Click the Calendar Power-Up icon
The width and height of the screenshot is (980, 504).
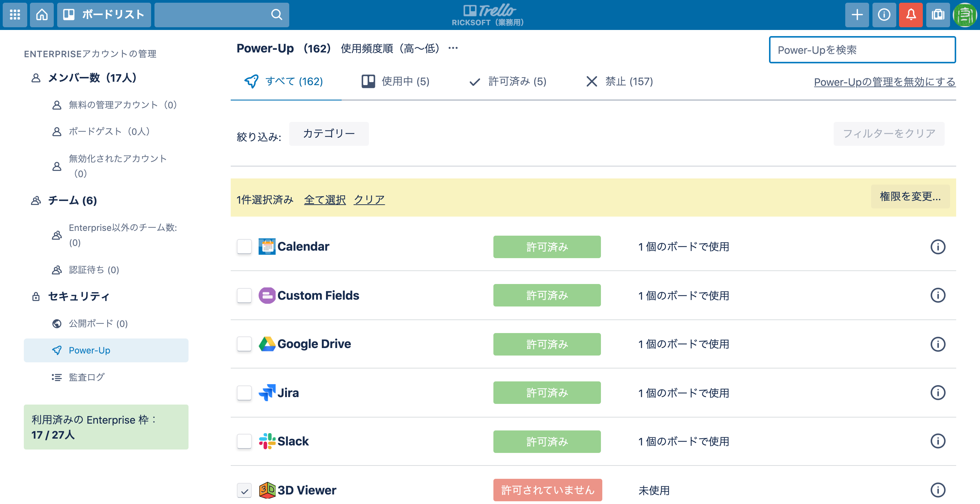pyautogui.click(x=267, y=247)
